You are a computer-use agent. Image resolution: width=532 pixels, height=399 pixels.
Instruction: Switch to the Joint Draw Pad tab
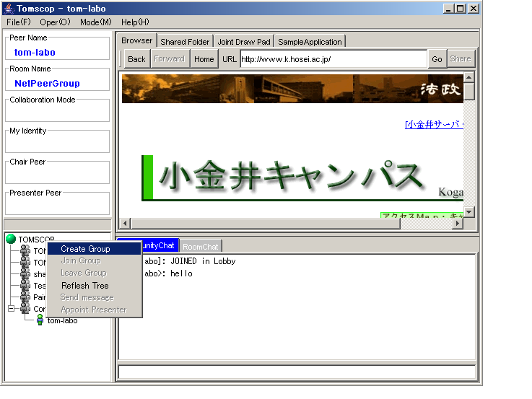[244, 42]
